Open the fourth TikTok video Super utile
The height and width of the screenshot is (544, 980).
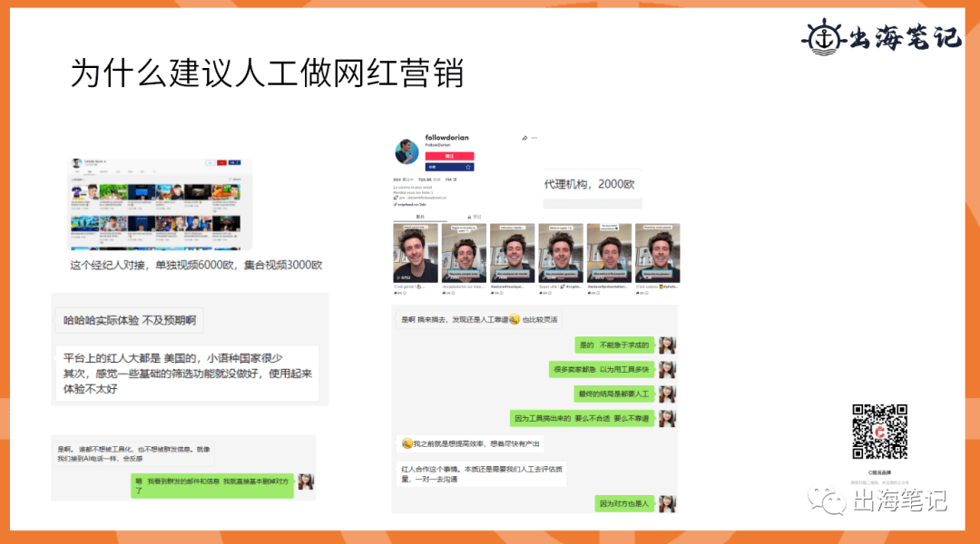click(x=561, y=254)
